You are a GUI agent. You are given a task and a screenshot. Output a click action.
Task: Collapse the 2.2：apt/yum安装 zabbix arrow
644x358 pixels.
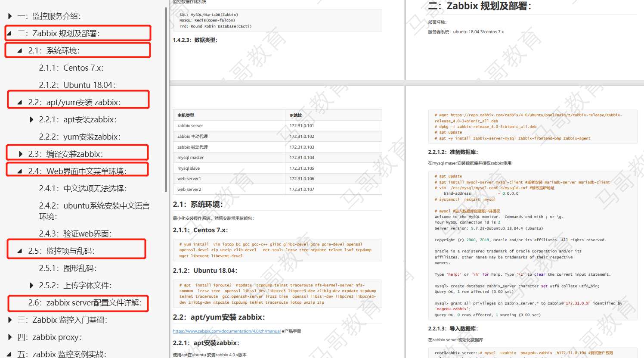click(x=20, y=103)
